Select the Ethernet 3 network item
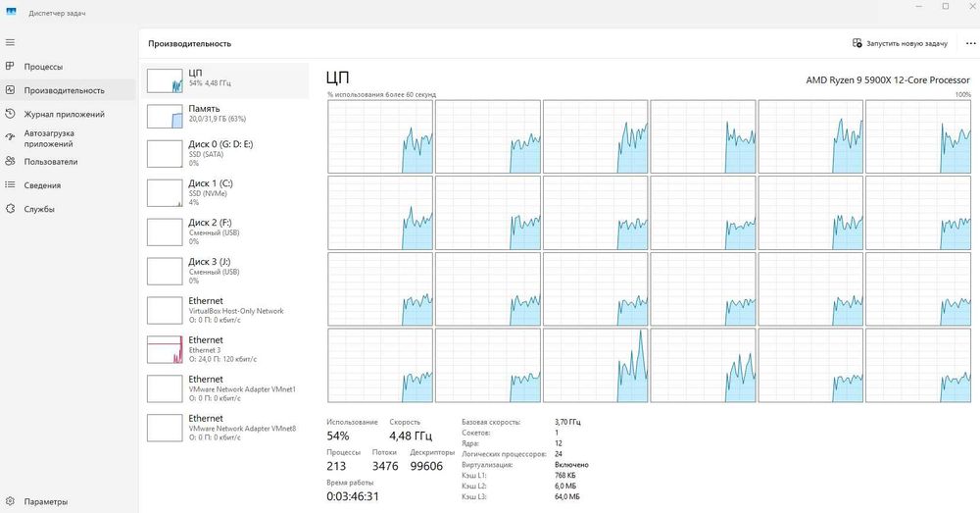This screenshot has height=513, width=980. click(x=226, y=349)
